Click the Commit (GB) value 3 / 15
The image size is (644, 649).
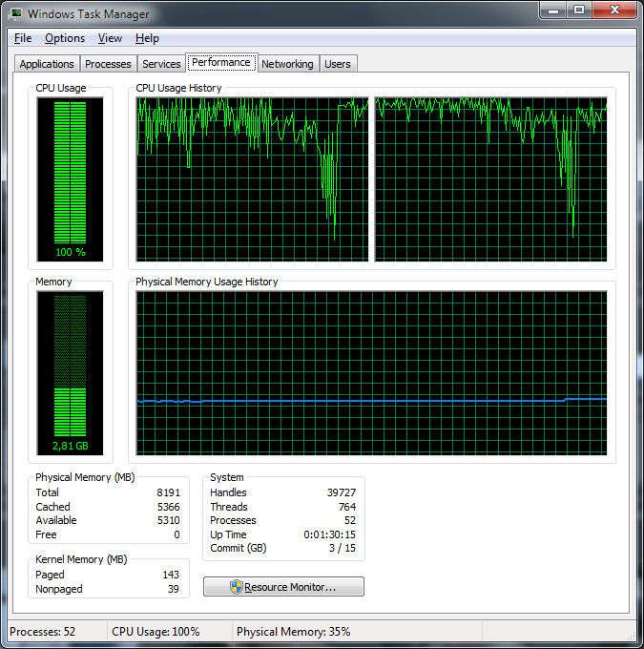(343, 548)
